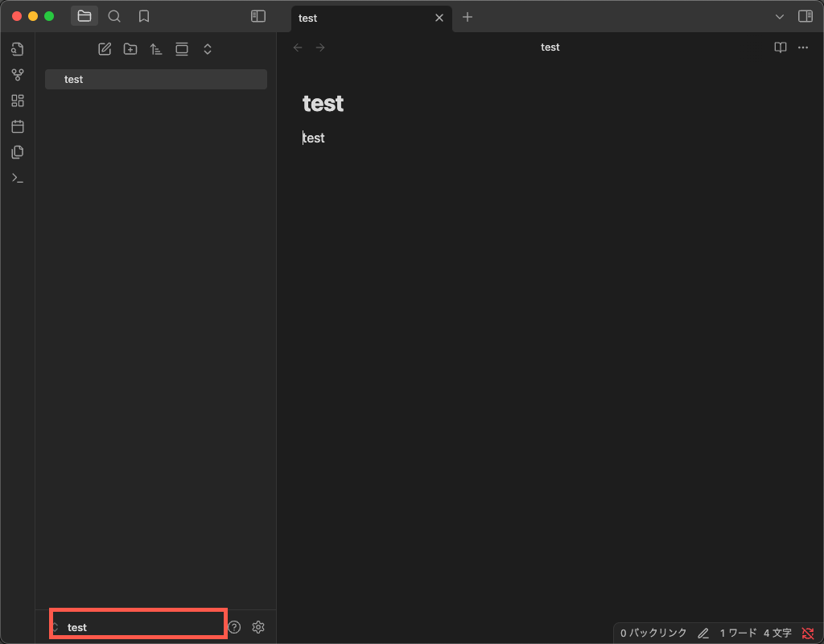The image size is (824, 644).
Task: Open the tab list dropdown chevron
Action: (x=779, y=17)
